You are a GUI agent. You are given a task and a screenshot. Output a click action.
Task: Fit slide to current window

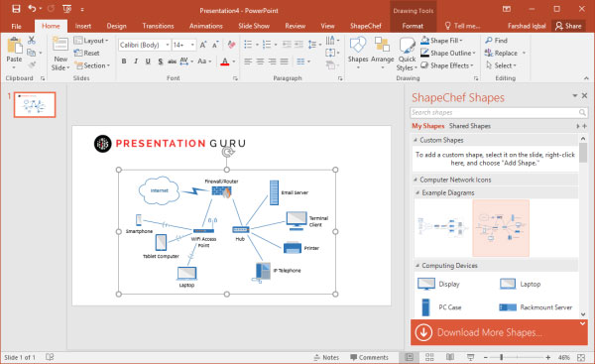[x=581, y=357]
